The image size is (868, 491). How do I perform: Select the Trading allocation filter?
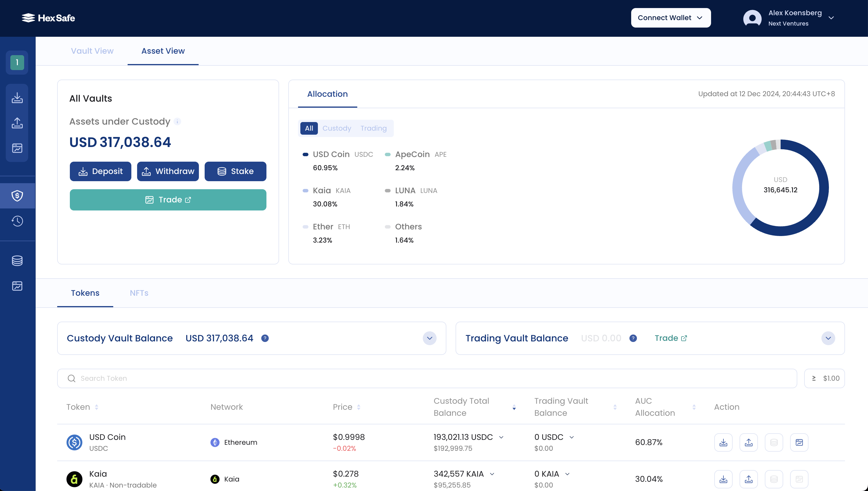tap(374, 128)
